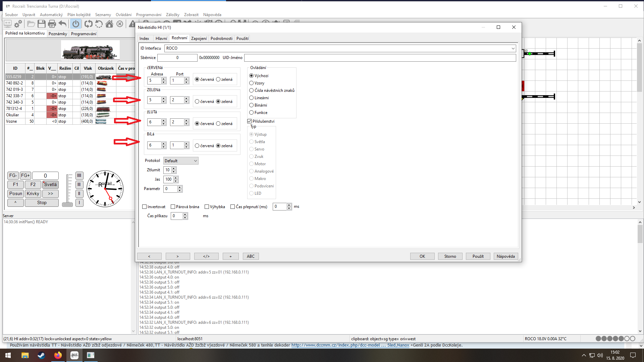This screenshot has height=362, width=644.
Task: Open Firefox from the Windows taskbar
Action: click(x=58, y=355)
